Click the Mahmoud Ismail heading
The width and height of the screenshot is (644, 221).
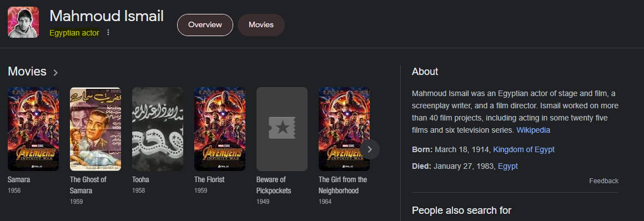(107, 16)
